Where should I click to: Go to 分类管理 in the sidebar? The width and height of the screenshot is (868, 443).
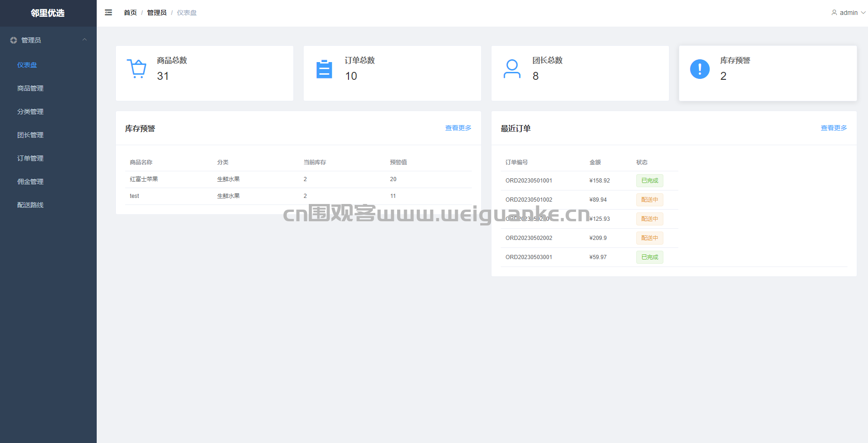[30, 112]
